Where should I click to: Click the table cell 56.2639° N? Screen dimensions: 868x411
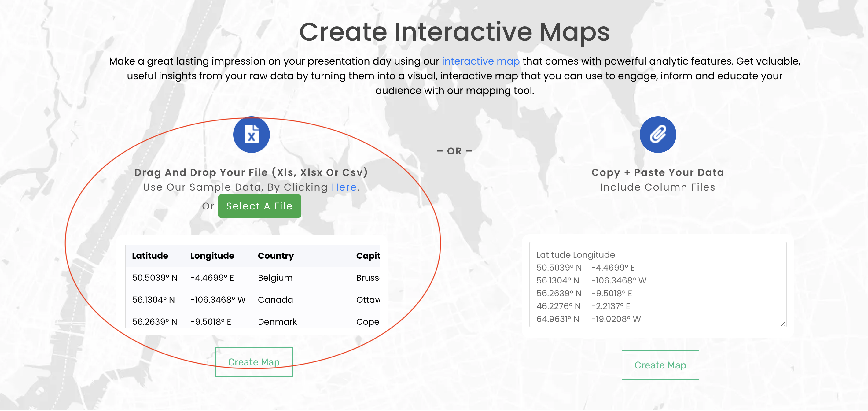[x=154, y=322]
